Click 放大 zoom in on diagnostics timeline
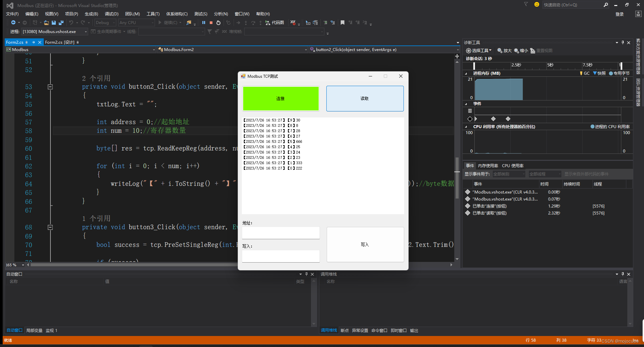Viewport: 644px width, 347px height. coord(504,51)
